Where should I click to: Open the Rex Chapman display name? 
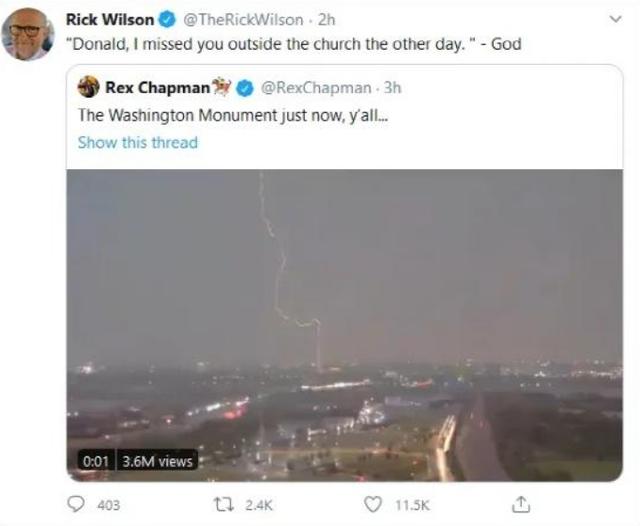158,87
